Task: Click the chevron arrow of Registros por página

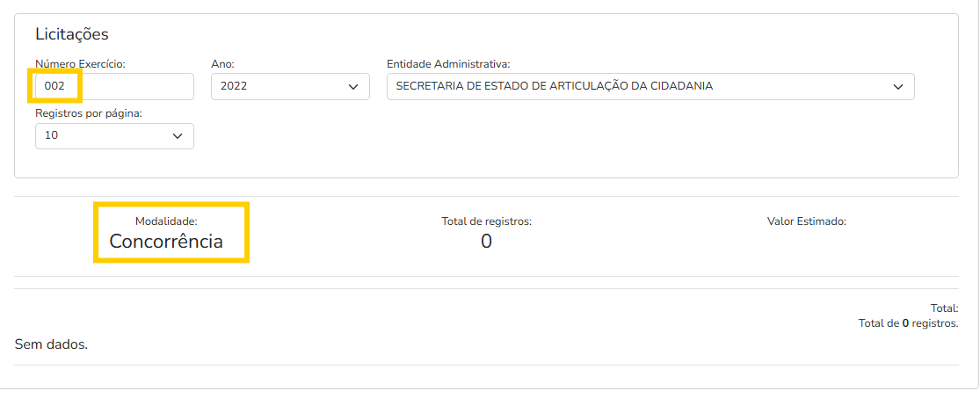Action: 178,136
